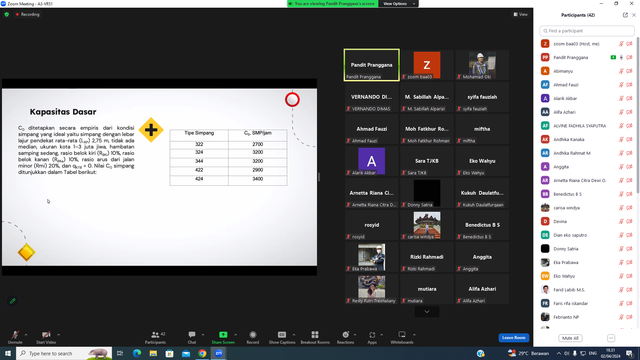Click the Leave Room button
640x360 pixels.
pyautogui.click(x=513, y=338)
